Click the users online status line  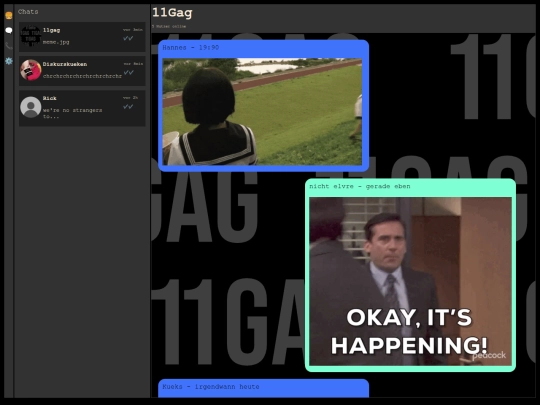tap(169, 26)
